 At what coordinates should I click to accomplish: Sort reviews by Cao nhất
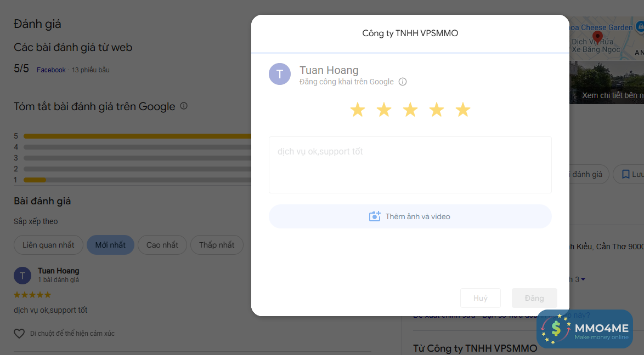point(162,245)
